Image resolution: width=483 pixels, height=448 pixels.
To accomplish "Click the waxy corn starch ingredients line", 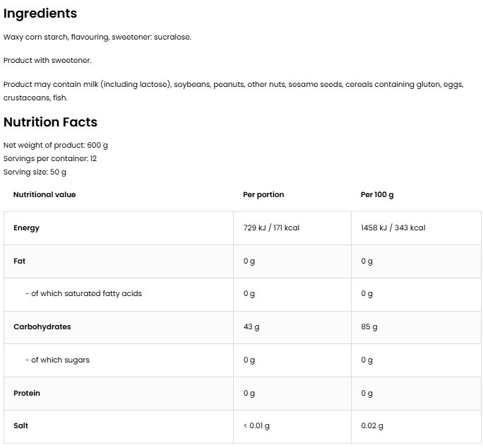I will click(x=97, y=37).
